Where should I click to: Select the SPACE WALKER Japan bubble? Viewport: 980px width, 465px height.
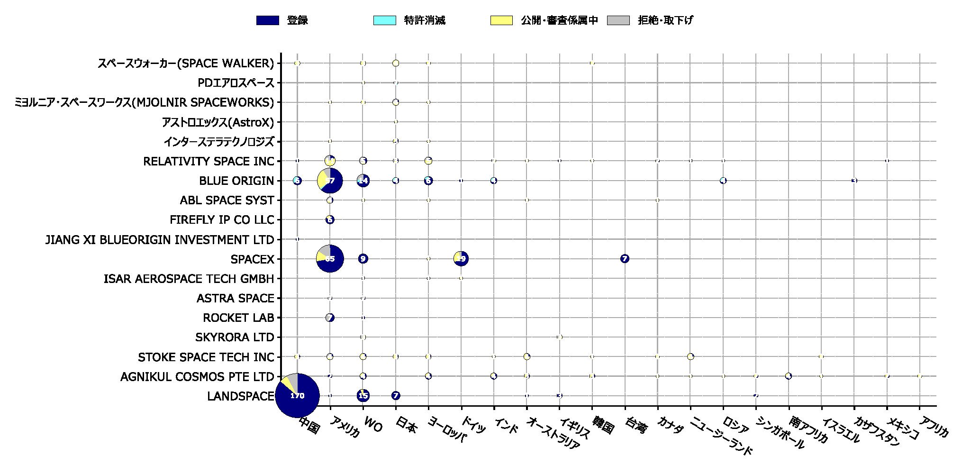point(396,63)
